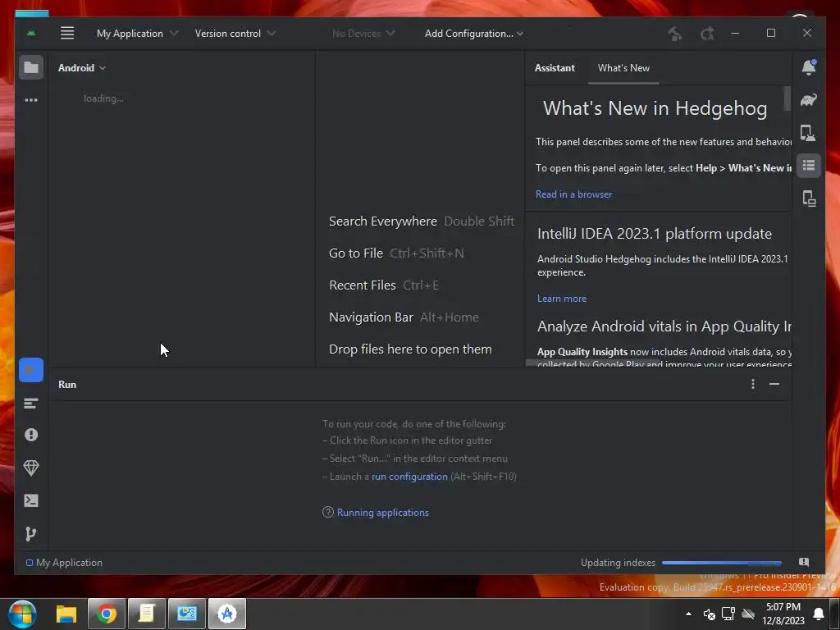Expand the My Application project dropdown

[137, 33]
